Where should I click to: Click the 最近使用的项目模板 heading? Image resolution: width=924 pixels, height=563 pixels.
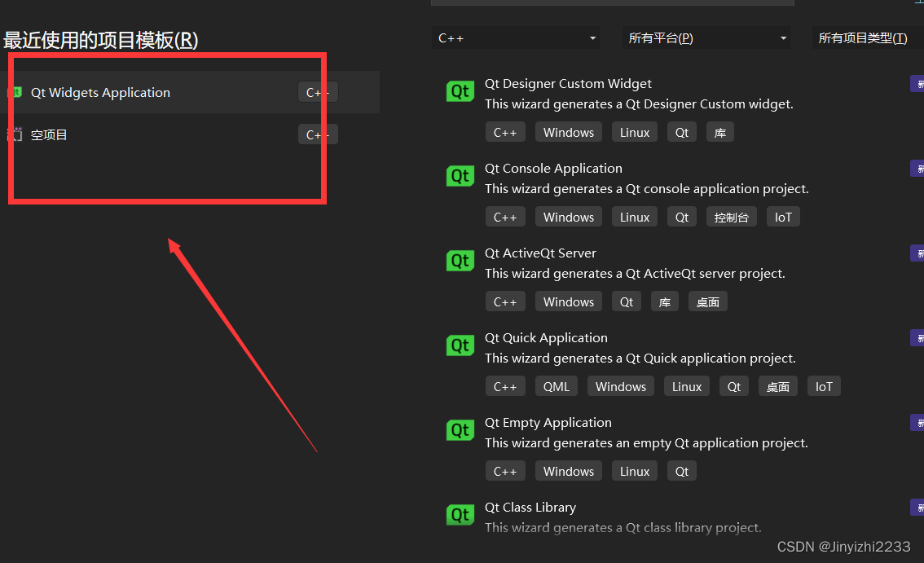[101, 40]
